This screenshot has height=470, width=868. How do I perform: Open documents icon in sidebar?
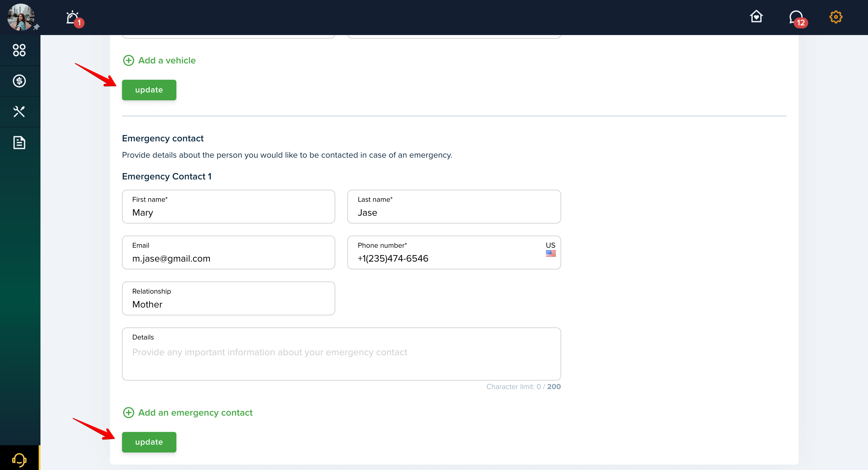[x=19, y=143]
